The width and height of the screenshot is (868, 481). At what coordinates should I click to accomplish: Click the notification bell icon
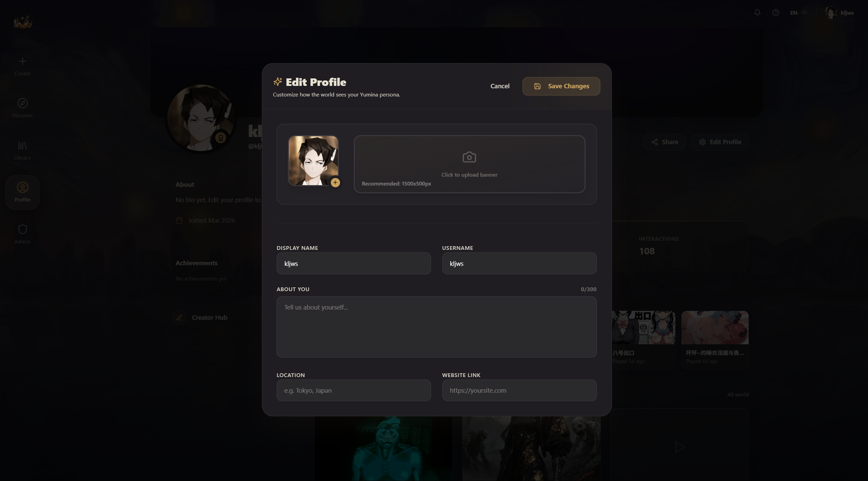(757, 13)
